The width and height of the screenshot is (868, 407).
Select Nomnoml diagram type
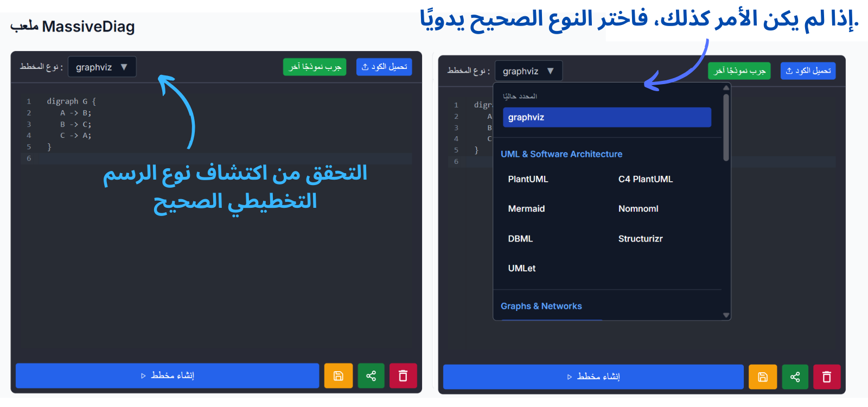coord(639,208)
